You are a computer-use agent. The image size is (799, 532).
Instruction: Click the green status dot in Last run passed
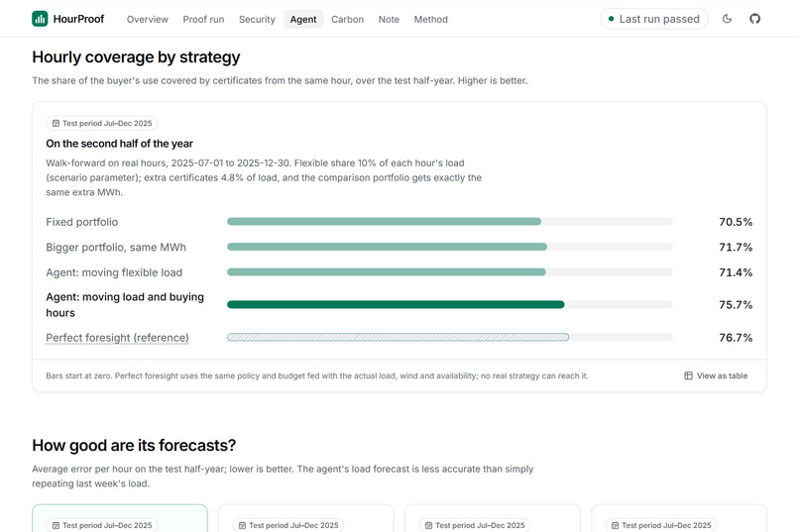point(611,19)
